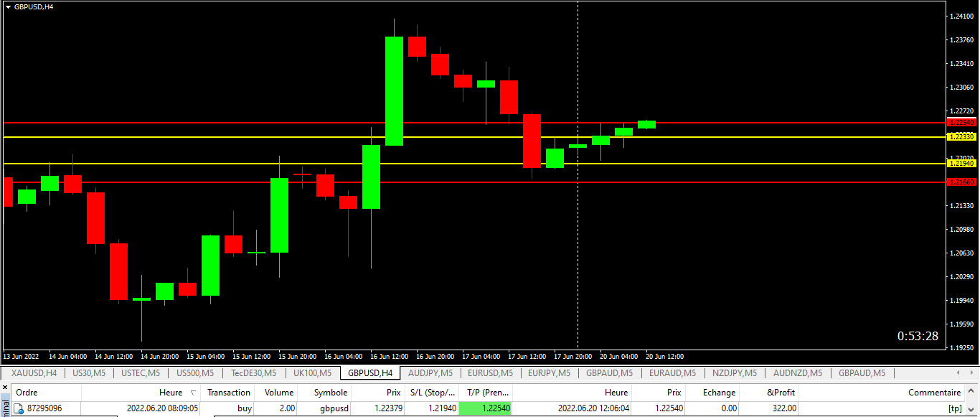Sort by the &Profit column header

(x=770, y=393)
